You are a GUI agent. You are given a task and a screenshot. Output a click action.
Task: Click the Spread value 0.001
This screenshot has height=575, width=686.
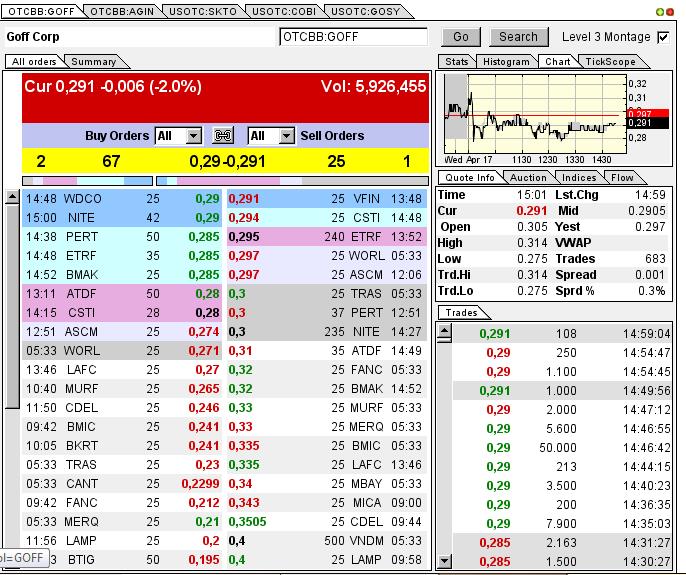point(650,275)
